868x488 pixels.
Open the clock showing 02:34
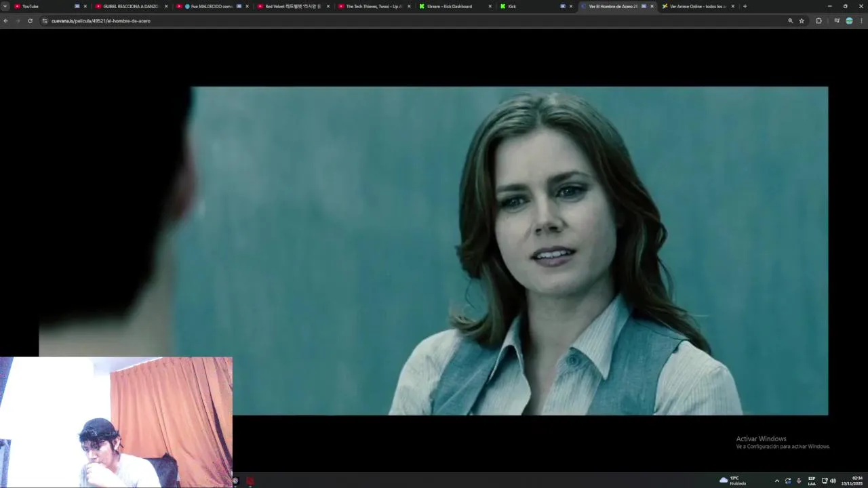tap(852, 481)
